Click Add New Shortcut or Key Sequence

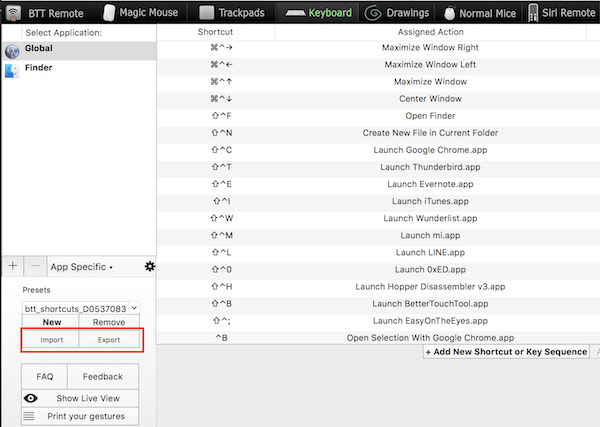pos(506,352)
